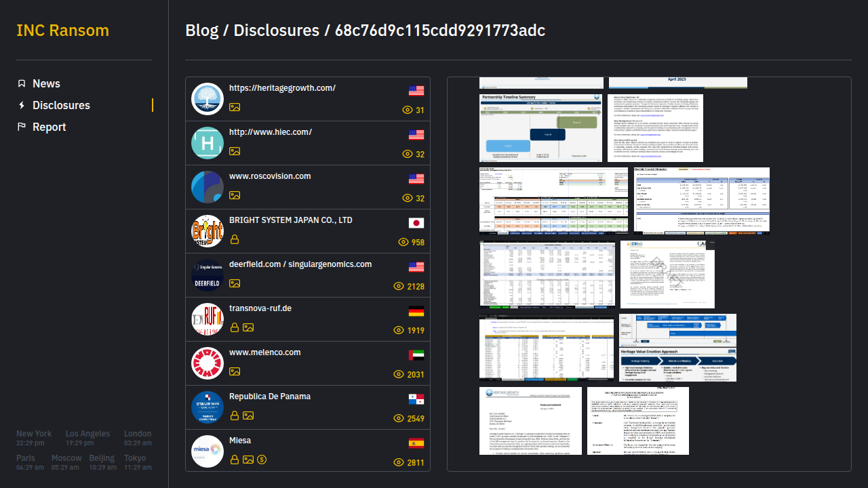Click the Disclosures lightning bolt icon
This screenshot has height=488, width=868.
[x=22, y=105]
